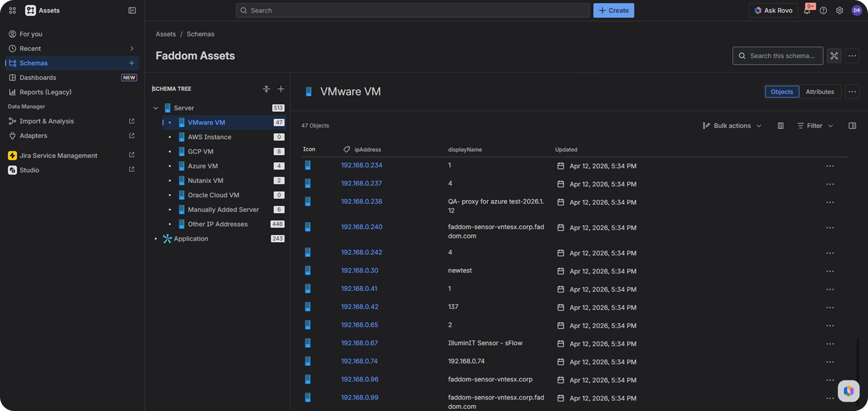The image size is (868, 411).
Task: Select VMware VM in schema tree
Action: pyautogui.click(x=225, y=123)
